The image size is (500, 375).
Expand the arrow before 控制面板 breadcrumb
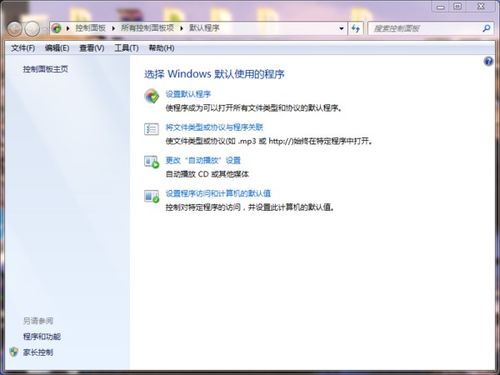[68, 29]
